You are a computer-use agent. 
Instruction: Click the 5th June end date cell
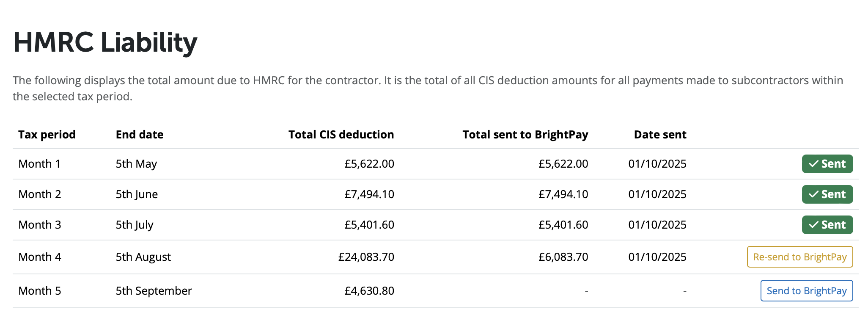(137, 194)
